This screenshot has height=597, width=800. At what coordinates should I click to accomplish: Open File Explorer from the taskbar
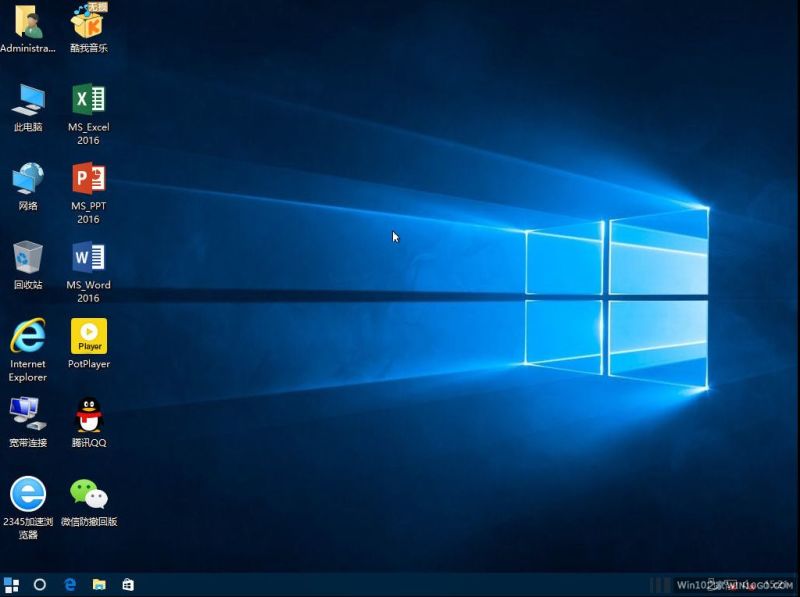99,584
